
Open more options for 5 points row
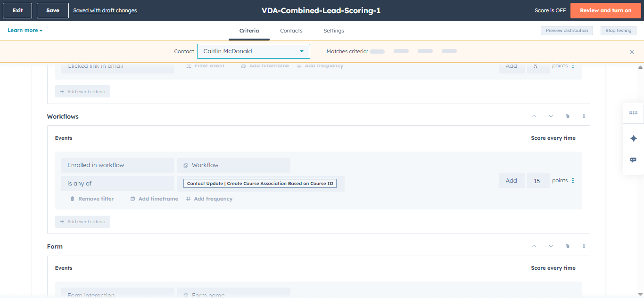point(573,66)
